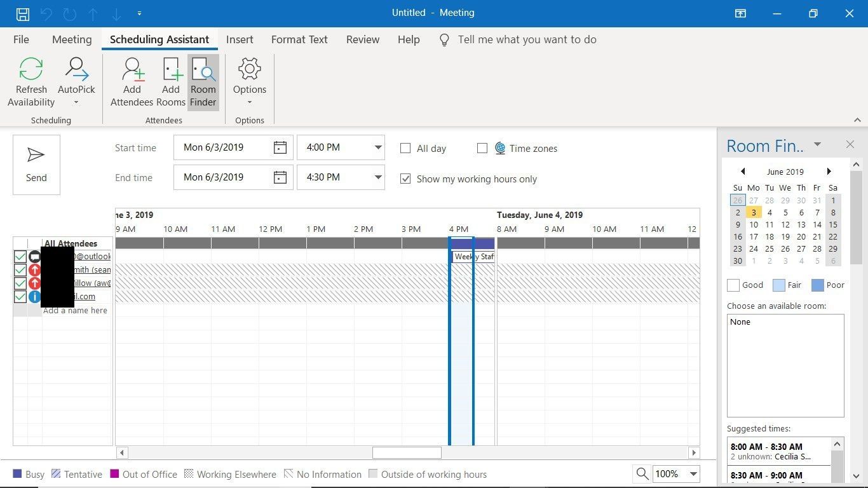The image size is (868, 488).
Task: Click the zoom magnifier icon
Action: click(642, 474)
